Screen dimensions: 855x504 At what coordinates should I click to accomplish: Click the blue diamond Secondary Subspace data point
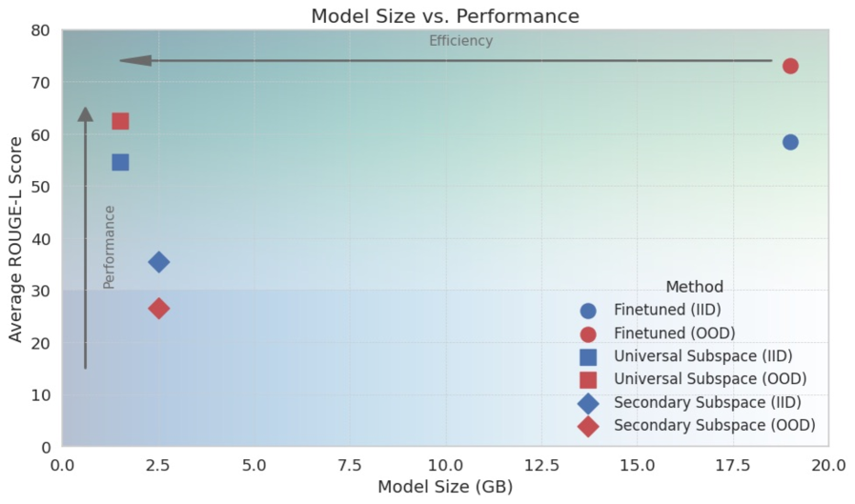(159, 262)
